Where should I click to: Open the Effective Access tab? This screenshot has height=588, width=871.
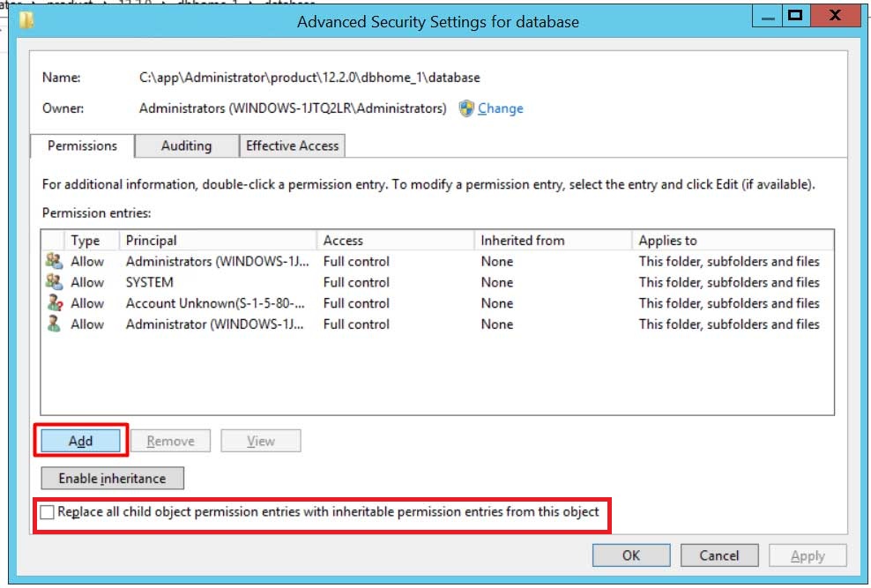[292, 146]
